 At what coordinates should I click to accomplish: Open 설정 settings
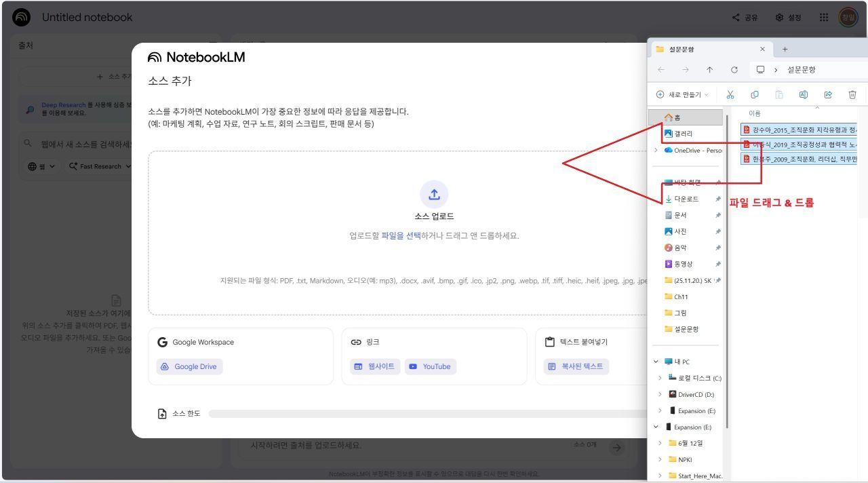(x=789, y=17)
